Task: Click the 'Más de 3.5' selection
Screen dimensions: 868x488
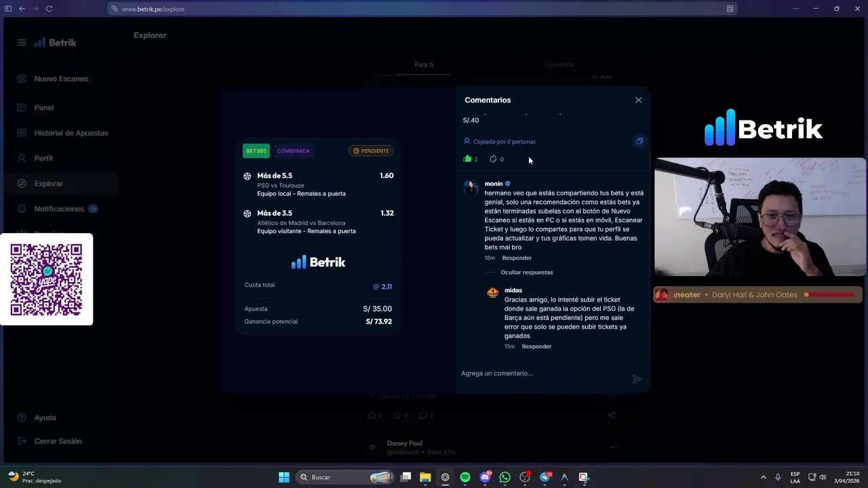Action: tap(275, 213)
